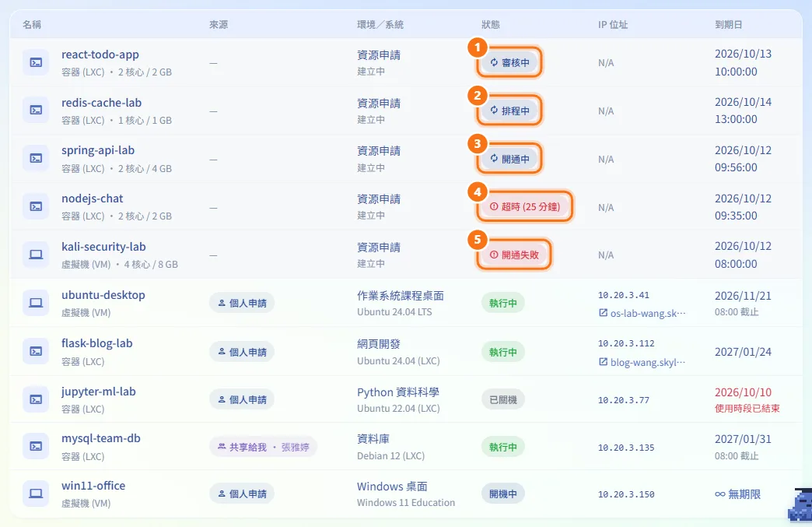The image size is (812, 527).
Task: Click the 共享給我 張雅婷 tag
Action: pyautogui.click(x=263, y=447)
